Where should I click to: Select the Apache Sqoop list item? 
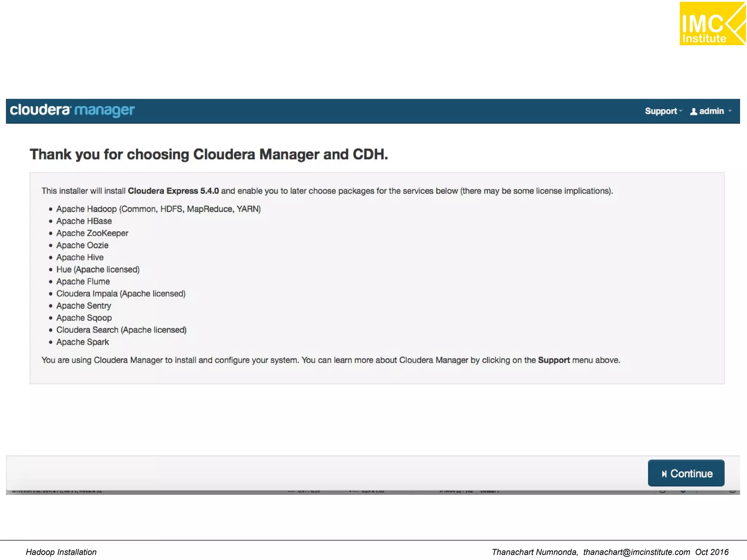[84, 318]
